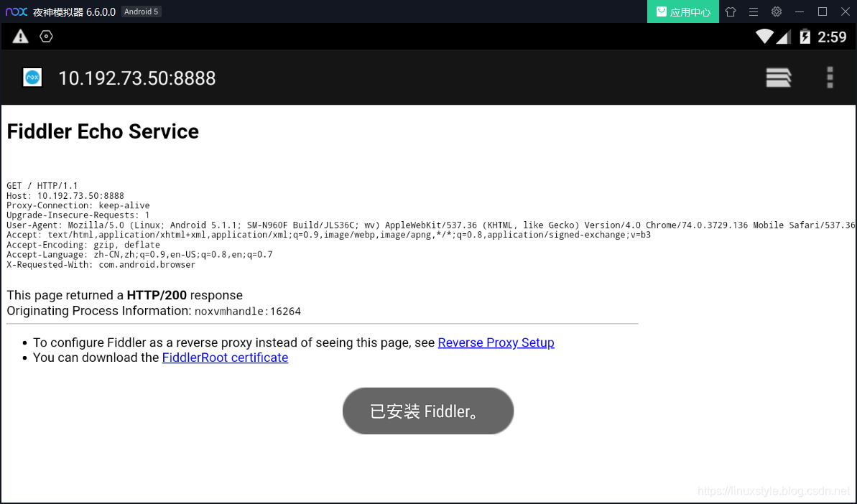Close the Nox emulator window
The image size is (857, 504).
[845, 11]
